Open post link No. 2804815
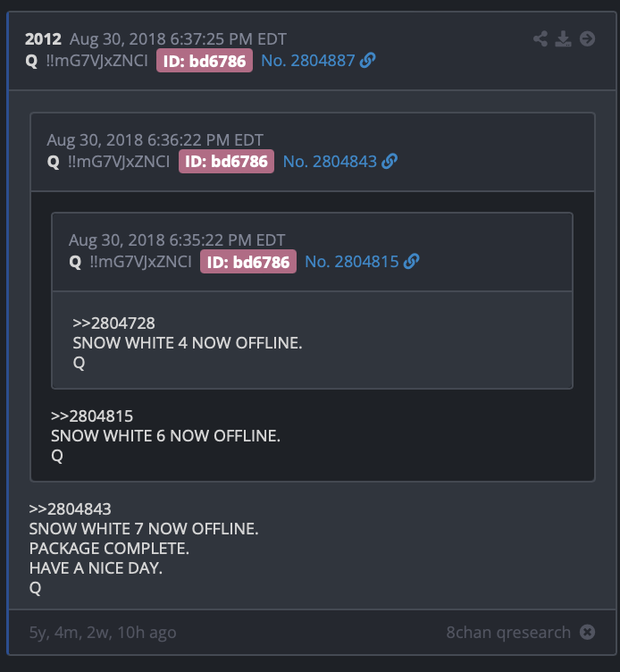 tap(352, 262)
